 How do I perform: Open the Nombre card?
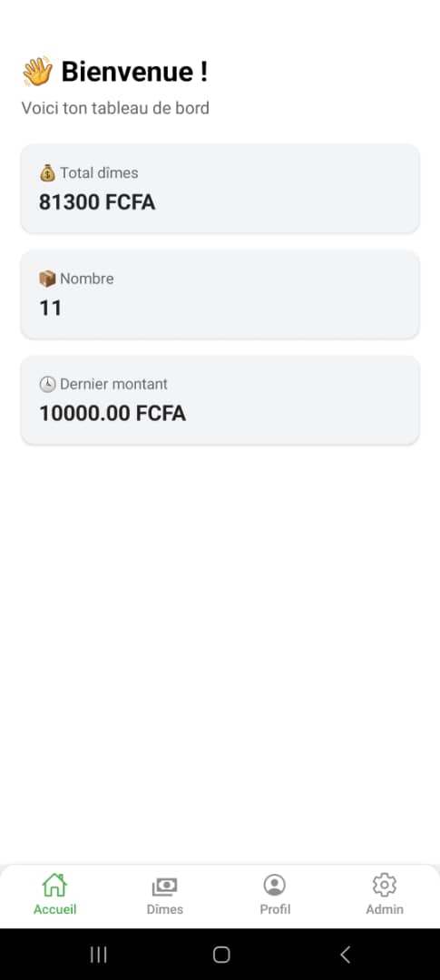pyautogui.click(x=220, y=294)
